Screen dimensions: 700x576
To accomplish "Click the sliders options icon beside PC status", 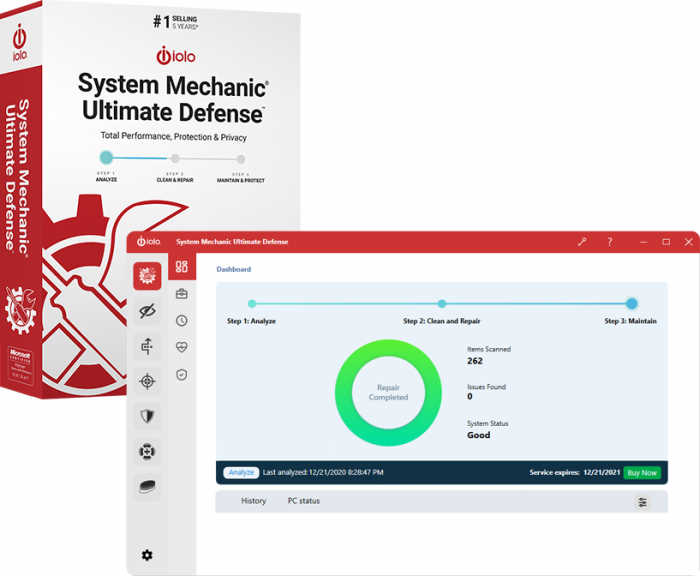I will click(x=642, y=502).
